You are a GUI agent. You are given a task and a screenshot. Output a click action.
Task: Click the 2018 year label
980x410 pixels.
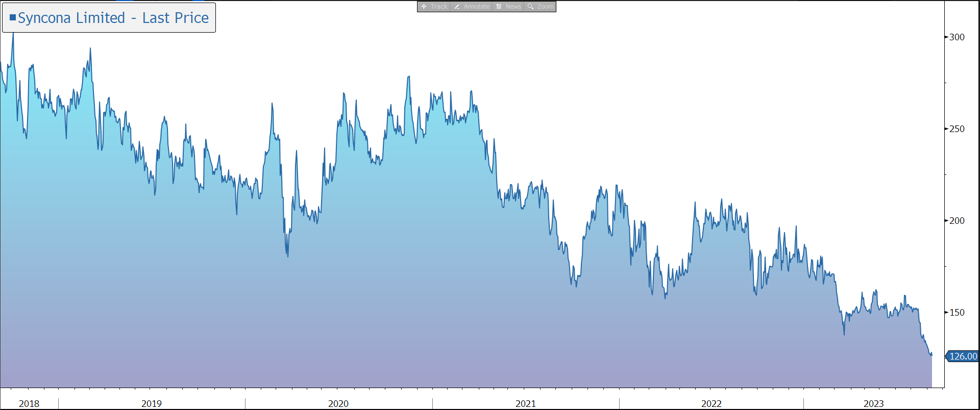pyautogui.click(x=29, y=403)
